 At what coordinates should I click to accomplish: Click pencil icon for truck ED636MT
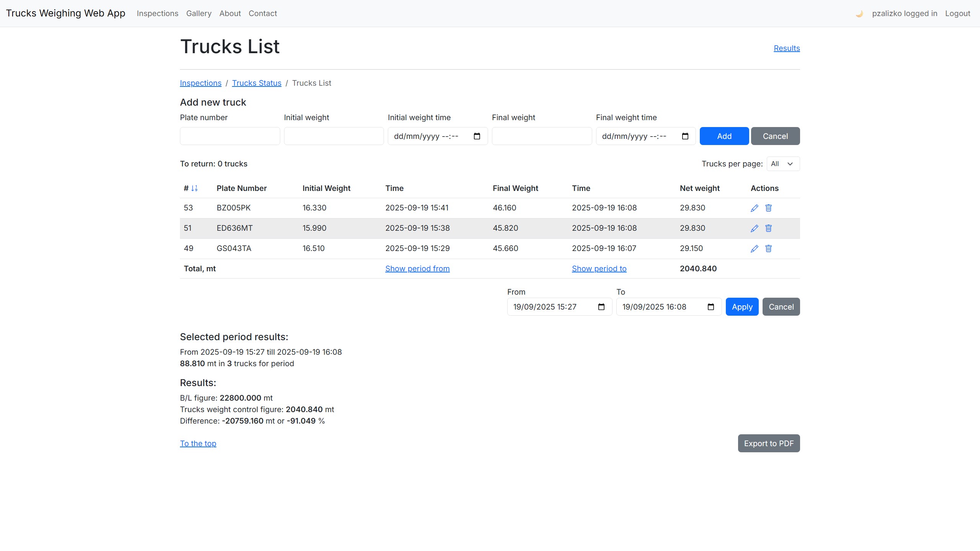coord(754,228)
